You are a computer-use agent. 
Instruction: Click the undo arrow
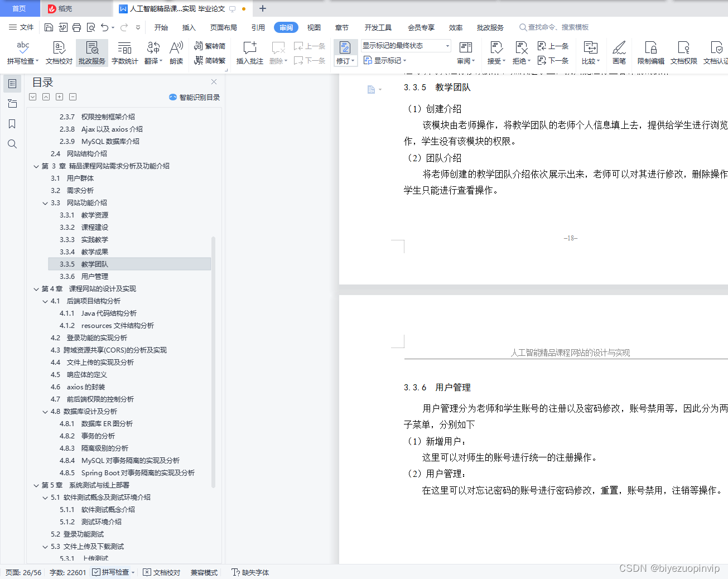click(104, 27)
